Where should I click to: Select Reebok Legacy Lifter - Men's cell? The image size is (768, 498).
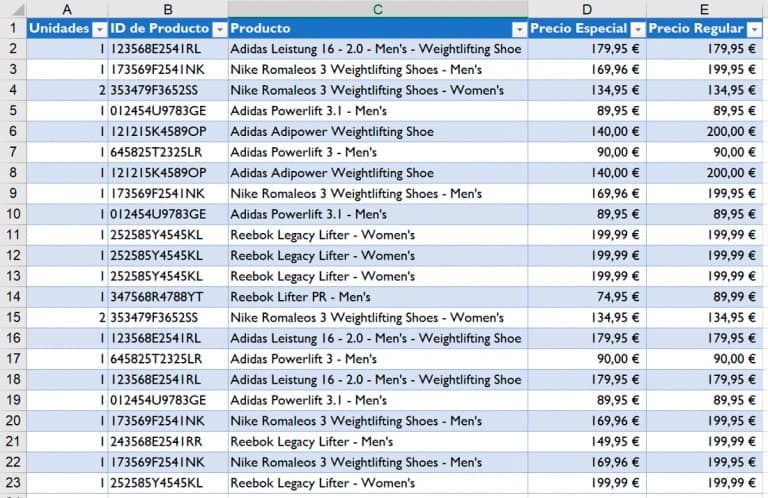[x=378, y=441]
